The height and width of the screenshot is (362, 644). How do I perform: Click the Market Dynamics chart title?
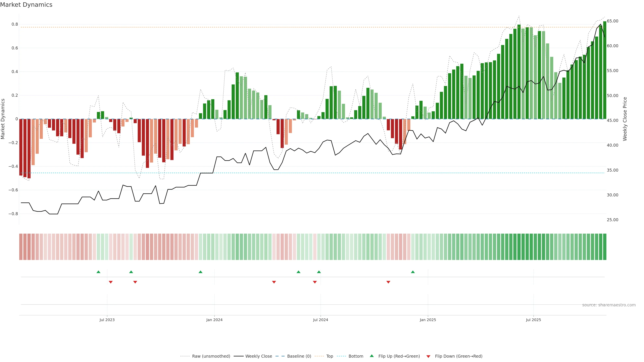tap(26, 5)
